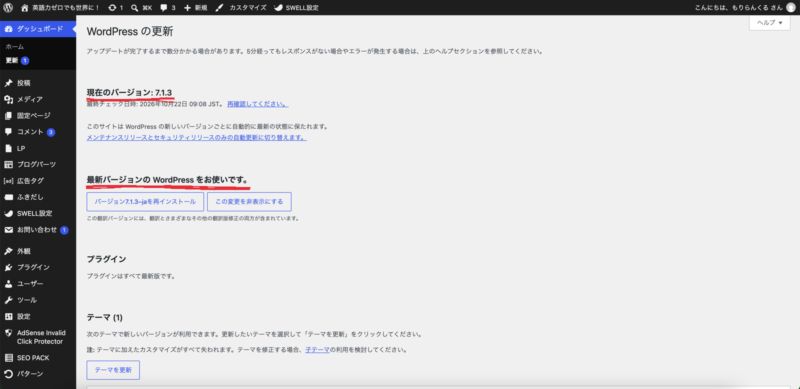Click the プラグイン plug icon
This screenshot has height=389, width=800.
coord(8,268)
